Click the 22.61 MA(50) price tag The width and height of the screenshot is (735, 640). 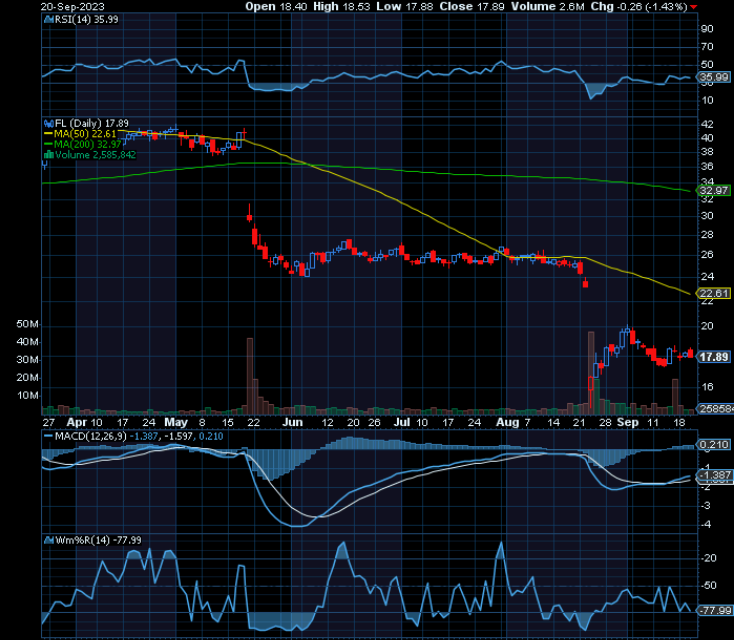pos(714,294)
